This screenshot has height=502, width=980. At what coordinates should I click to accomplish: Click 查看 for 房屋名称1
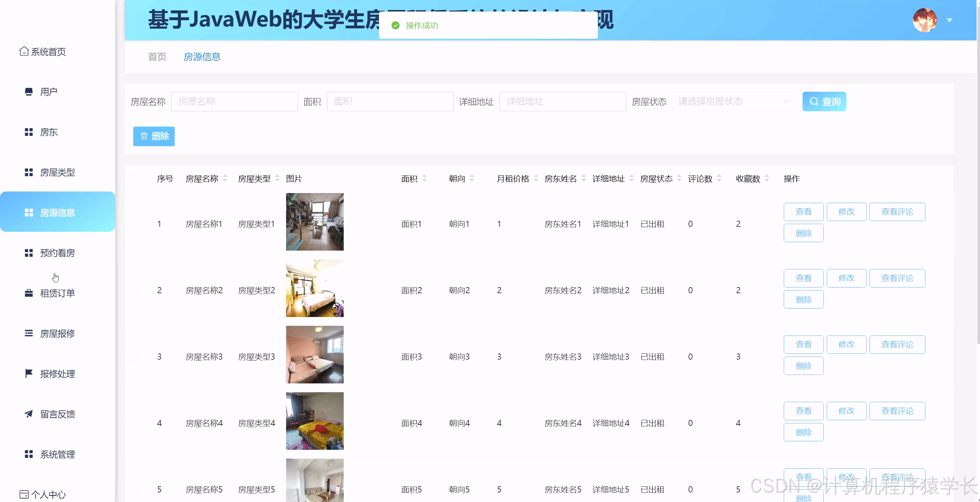(x=803, y=212)
